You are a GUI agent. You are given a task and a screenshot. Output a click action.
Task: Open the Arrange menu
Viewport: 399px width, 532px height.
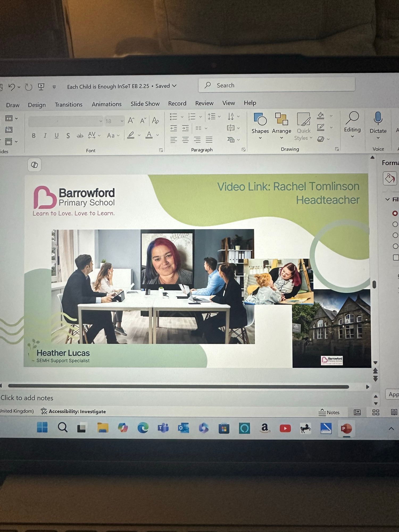pyautogui.click(x=281, y=126)
